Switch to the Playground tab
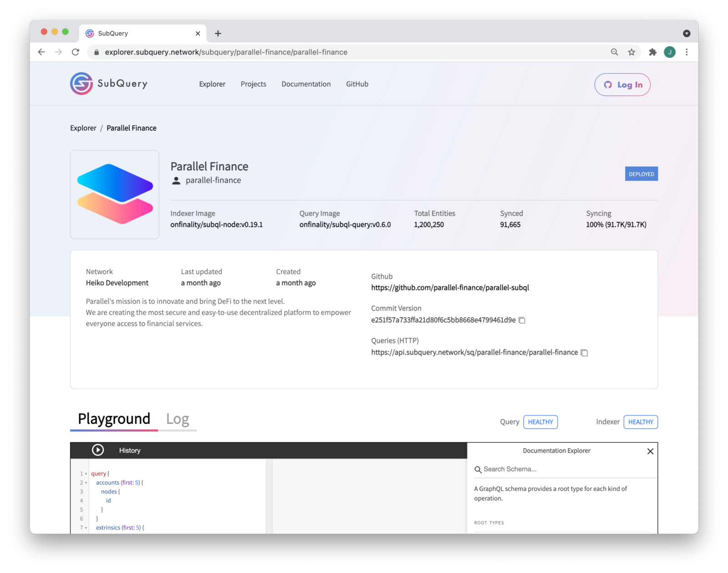This screenshot has height=573, width=728. tap(114, 419)
